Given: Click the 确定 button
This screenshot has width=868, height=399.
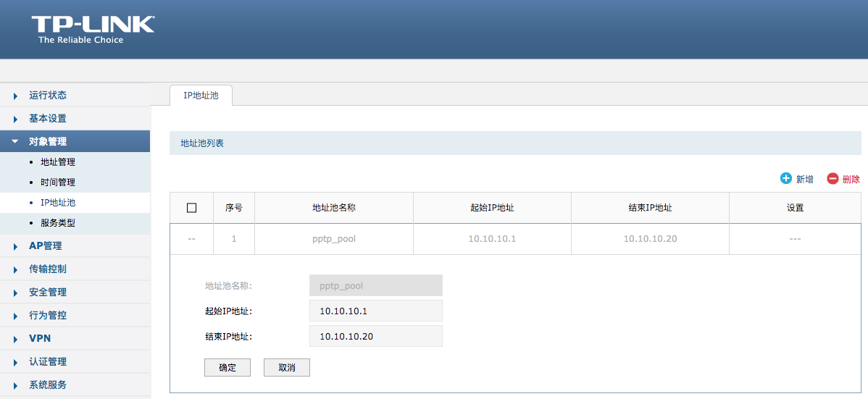Looking at the screenshot, I should coord(228,368).
